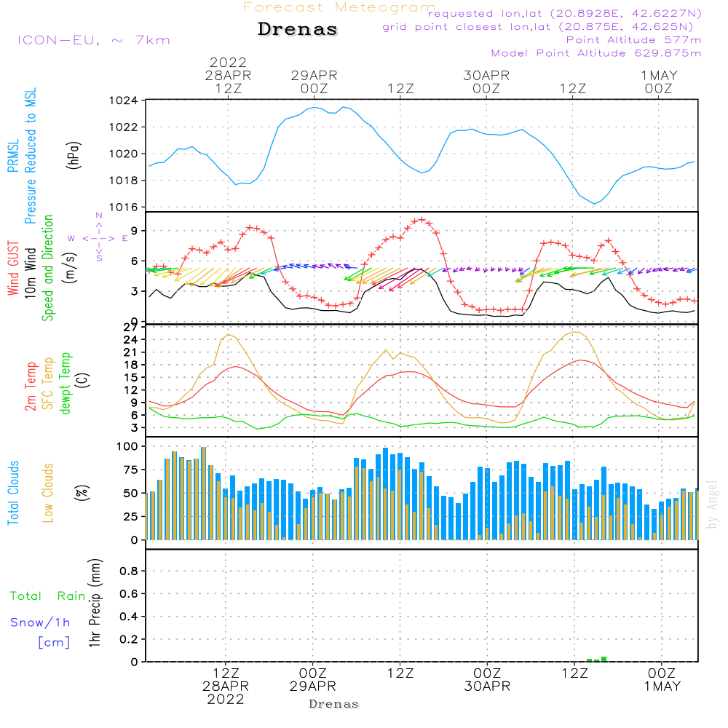Click the Low Clouds axis label
The height and width of the screenshot is (728, 728).
click(x=48, y=493)
